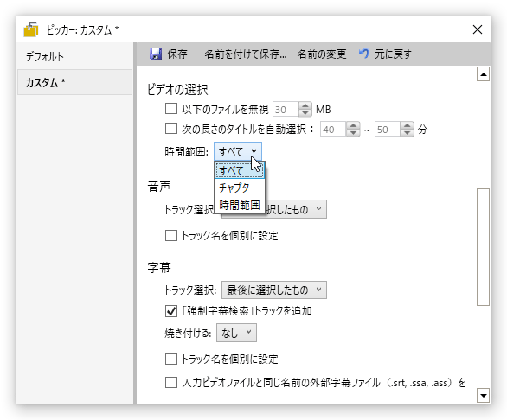Click the picker window title icon

(x=31, y=29)
